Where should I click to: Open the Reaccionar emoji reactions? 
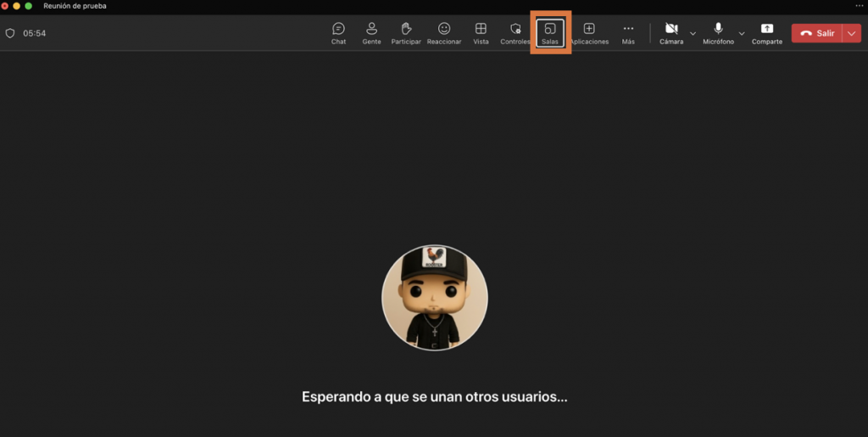tap(444, 33)
